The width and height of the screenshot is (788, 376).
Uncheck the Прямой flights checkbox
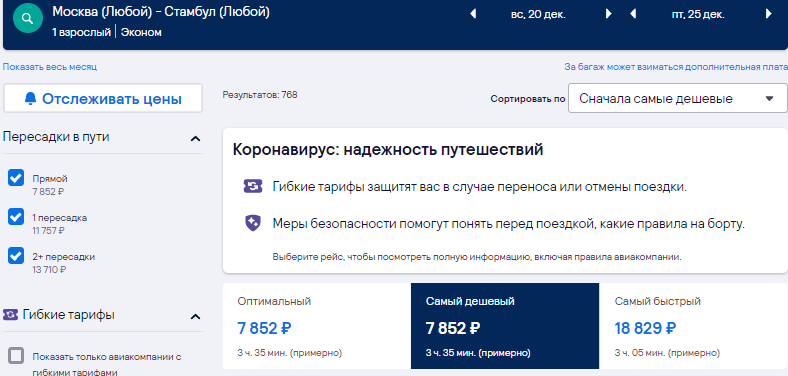pos(16,178)
